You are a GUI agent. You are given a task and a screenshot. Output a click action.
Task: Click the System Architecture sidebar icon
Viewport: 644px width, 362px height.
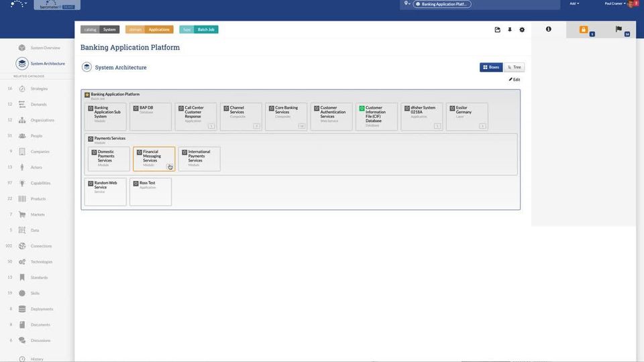[x=22, y=64]
